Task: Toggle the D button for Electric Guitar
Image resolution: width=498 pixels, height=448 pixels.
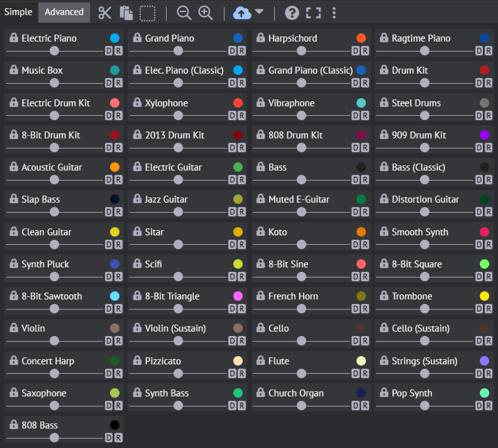Action: 233,180
